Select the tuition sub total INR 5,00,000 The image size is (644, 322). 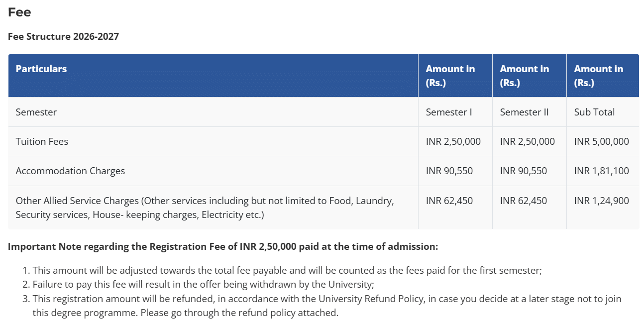(x=601, y=141)
